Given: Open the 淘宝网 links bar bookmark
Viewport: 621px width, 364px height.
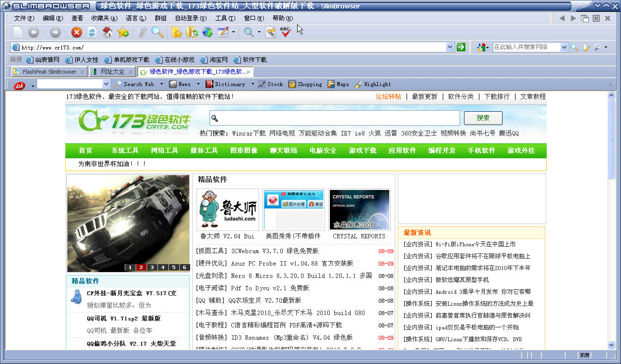Looking at the screenshot, I should click(214, 60).
